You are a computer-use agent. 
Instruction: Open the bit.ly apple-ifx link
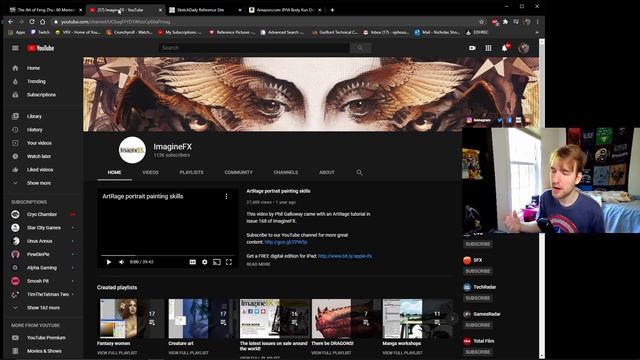(x=345, y=256)
